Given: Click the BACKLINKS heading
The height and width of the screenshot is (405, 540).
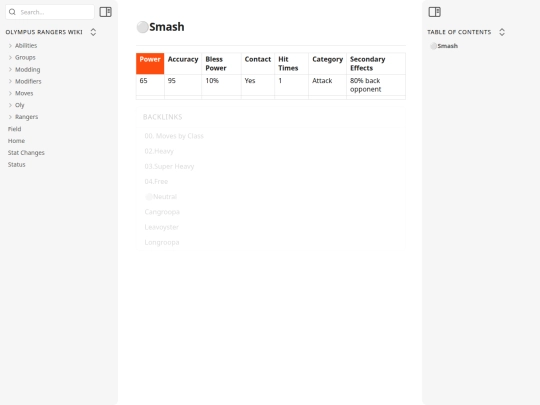Looking at the screenshot, I should coord(163,117).
